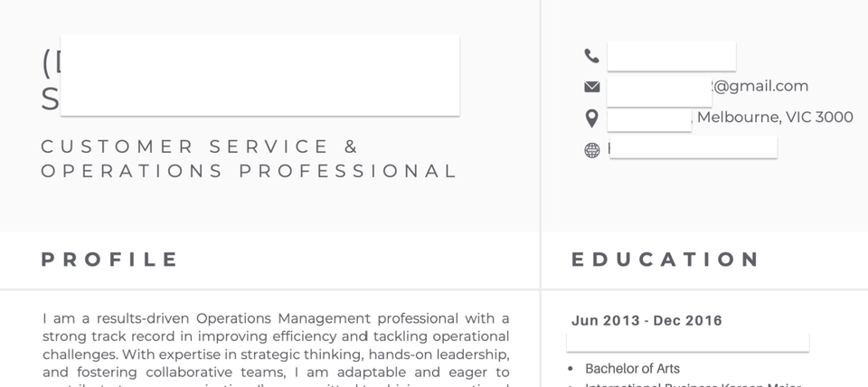Select the OPERATIONS PROFESSIONAL title line
Image resolution: width=868 pixels, height=387 pixels.
(249, 171)
